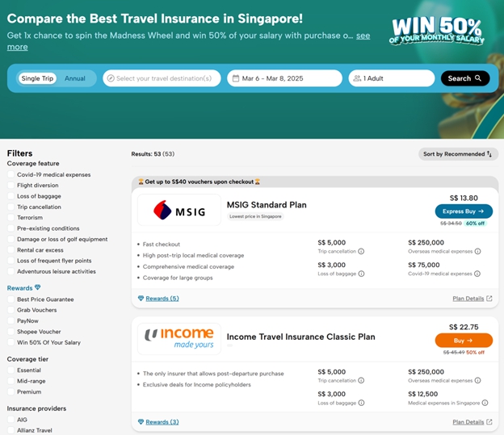Enable Loss of baggage filter
This screenshot has width=504, height=435.
pyautogui.click(x=11, y=196)
